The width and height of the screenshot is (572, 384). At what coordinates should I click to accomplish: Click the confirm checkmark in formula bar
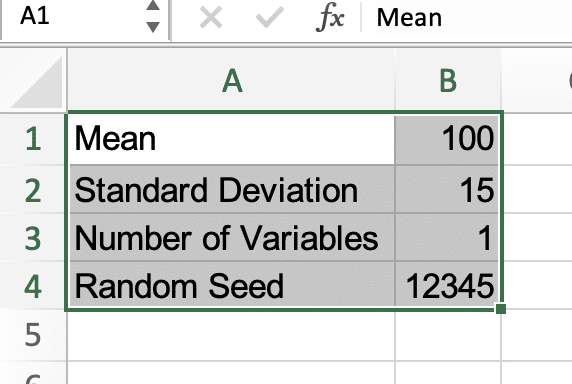point(270,17)
